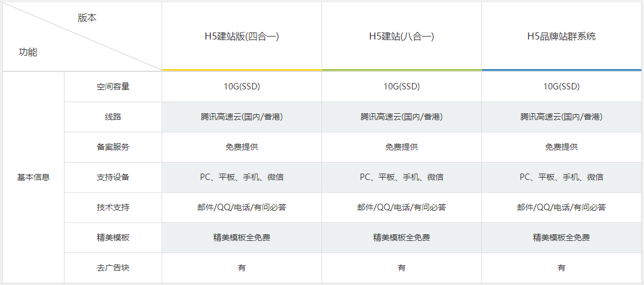Click the green underline beneath H5建站(八合一)

(x=402, y=70)
